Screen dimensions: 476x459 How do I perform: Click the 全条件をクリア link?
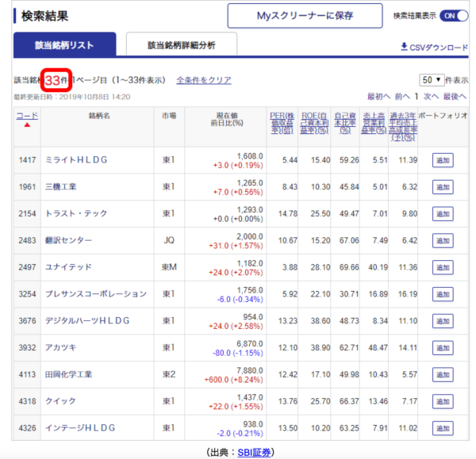point(203,80)
